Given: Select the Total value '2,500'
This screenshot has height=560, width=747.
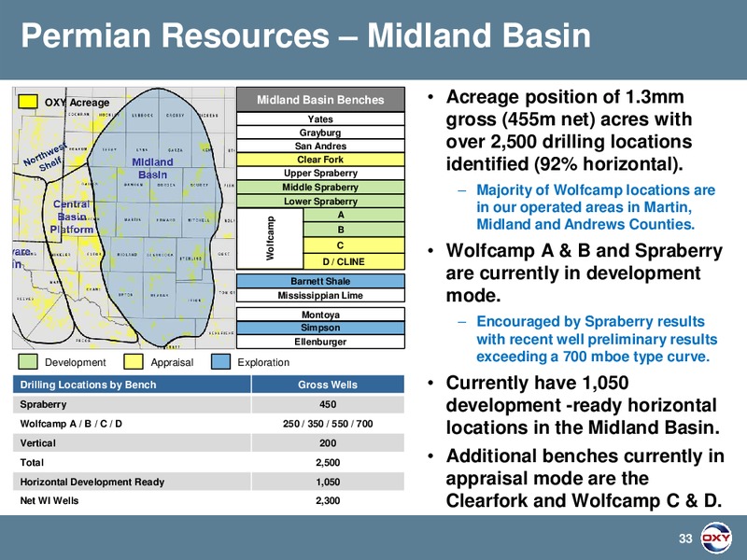Looking at the screenshot, I should [328, 462].
